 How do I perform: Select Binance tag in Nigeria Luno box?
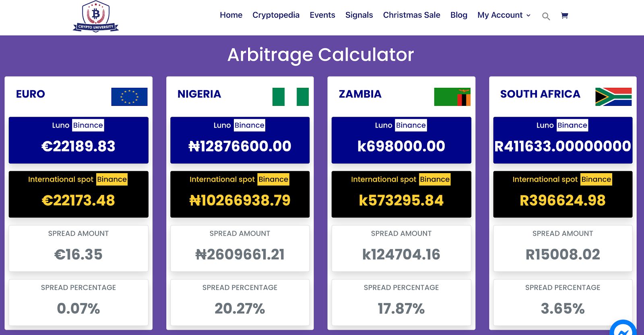(x=249, y=125)
